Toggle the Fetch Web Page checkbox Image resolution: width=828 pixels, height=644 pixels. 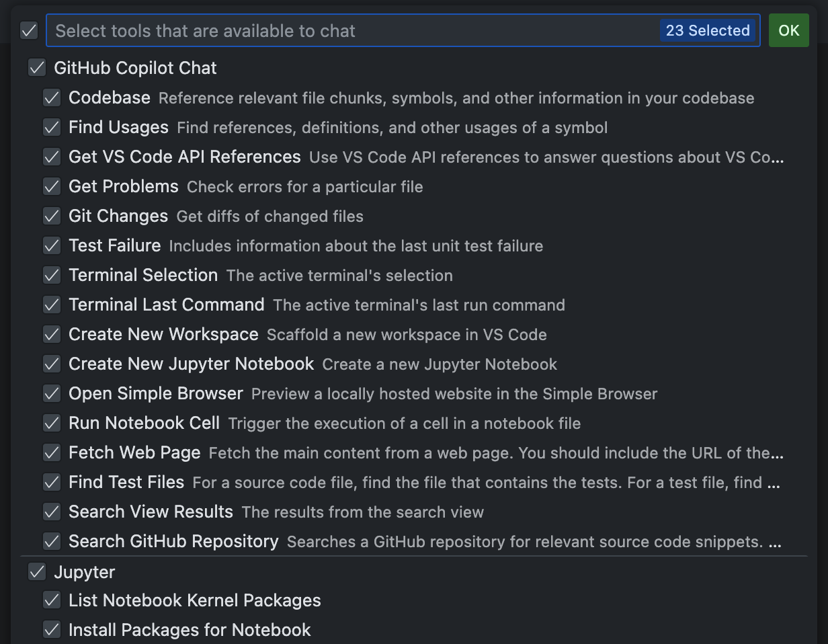tap(52, 452)
